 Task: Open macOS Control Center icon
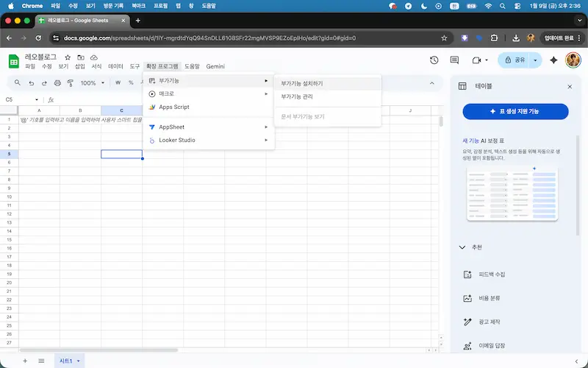[x=518, y=6]
